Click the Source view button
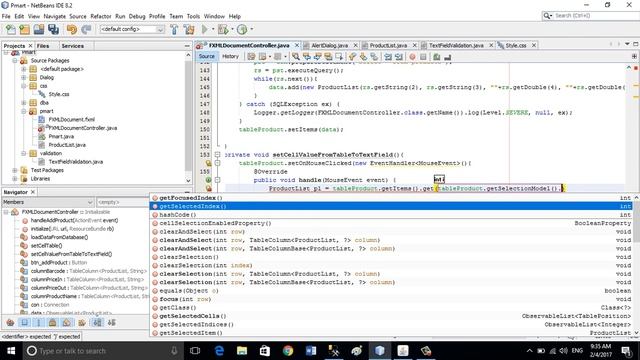Screen dimensions: 640x360 click(x=207, y=56)
